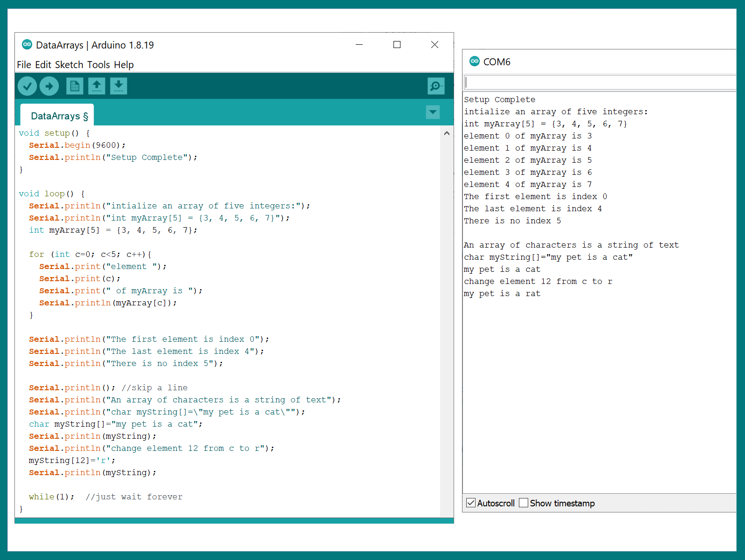This screenshot has height=560, width=745.
Task: Open the tab options dropdown arrow
Action: tap(433, 112)
